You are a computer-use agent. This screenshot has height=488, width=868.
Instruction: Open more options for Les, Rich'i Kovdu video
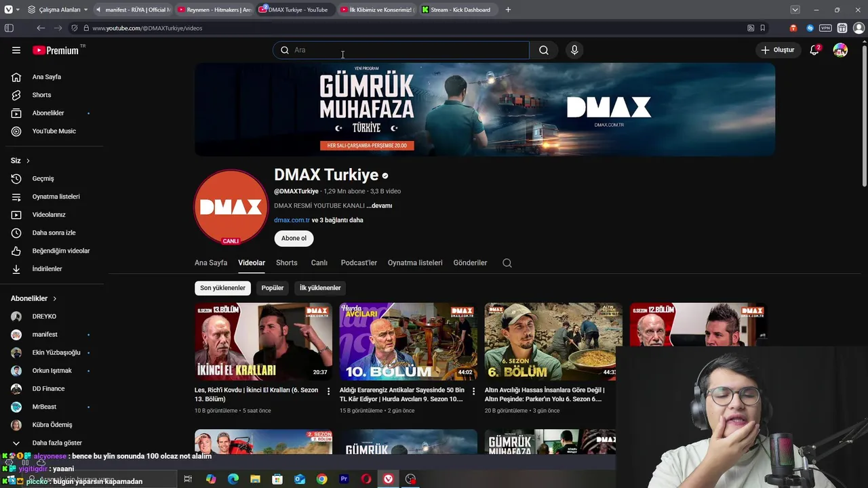pos(328,391)
